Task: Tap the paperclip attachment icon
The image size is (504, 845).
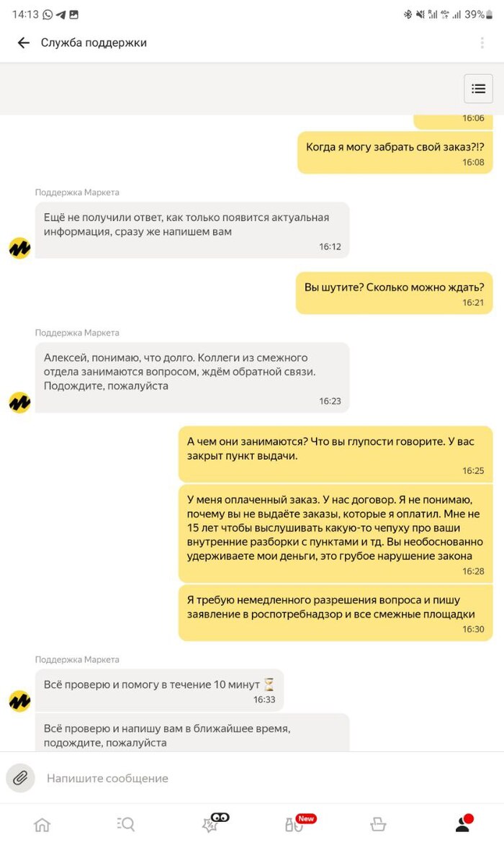Action: (20, 777)
